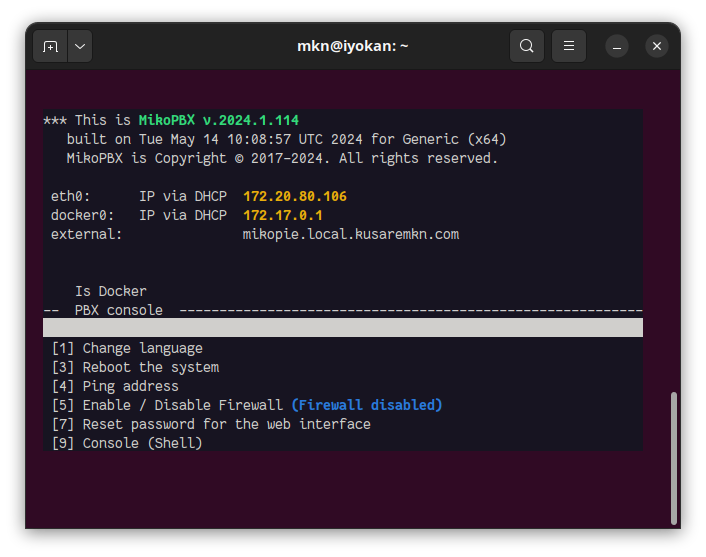Screen dimensions: 706x557
Task: Click the green MikoPBX v.2024.1.114 text
Action: tap(219, 120)
